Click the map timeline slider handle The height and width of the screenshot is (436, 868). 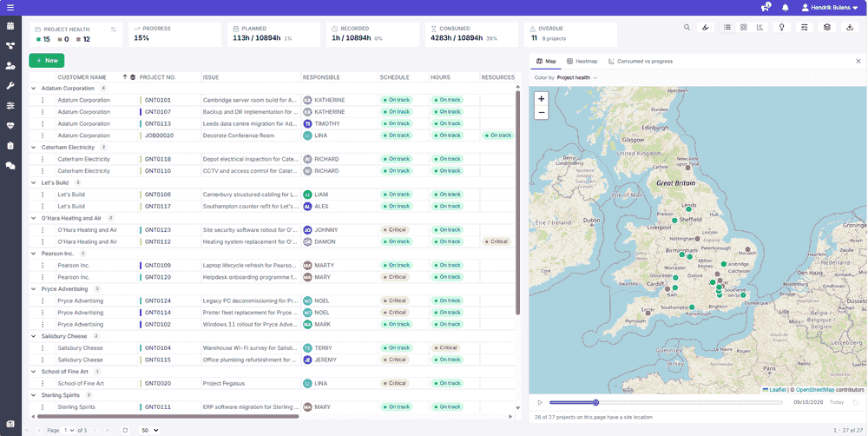[x=596, y=403]
